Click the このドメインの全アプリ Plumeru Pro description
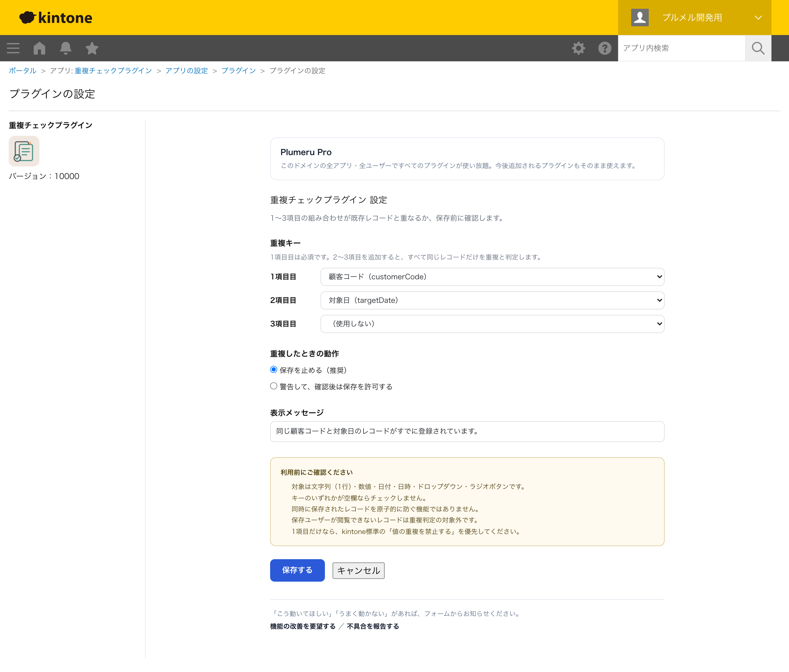The image size is (789, 672). click(459, 165)
